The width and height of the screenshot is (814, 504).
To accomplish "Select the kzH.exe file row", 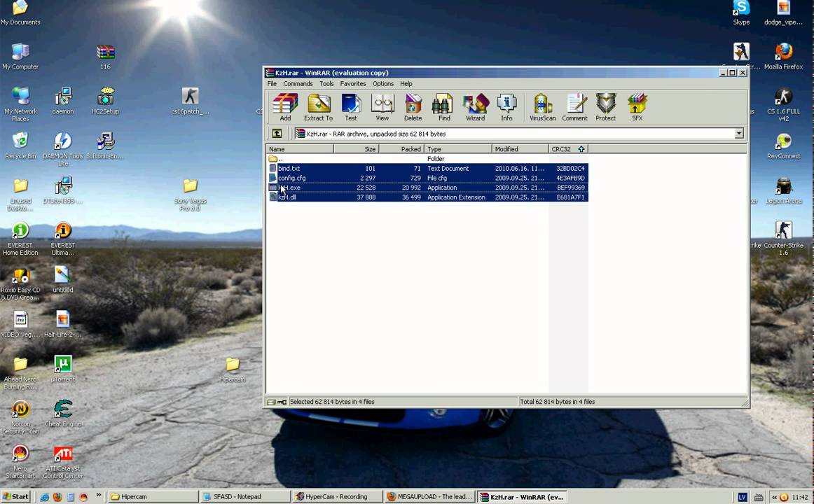I will pos(428,188).
